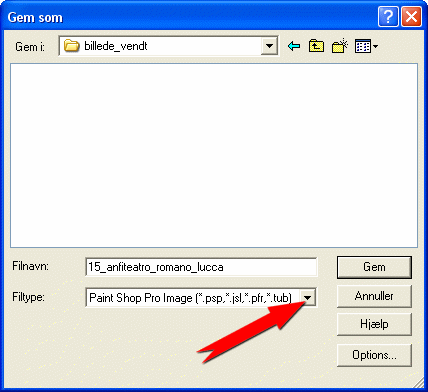
Task: Open Hjælp for this dialog
Action: [374, 324]
